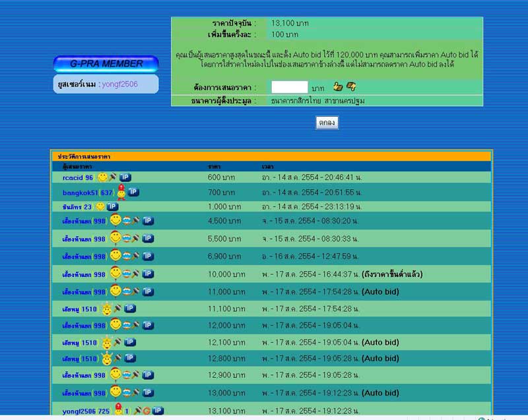The width and height of the screenshot is (528, 420).
Task: Click the gavel icon in the 12,800 baht row
Action: [117, 359]
